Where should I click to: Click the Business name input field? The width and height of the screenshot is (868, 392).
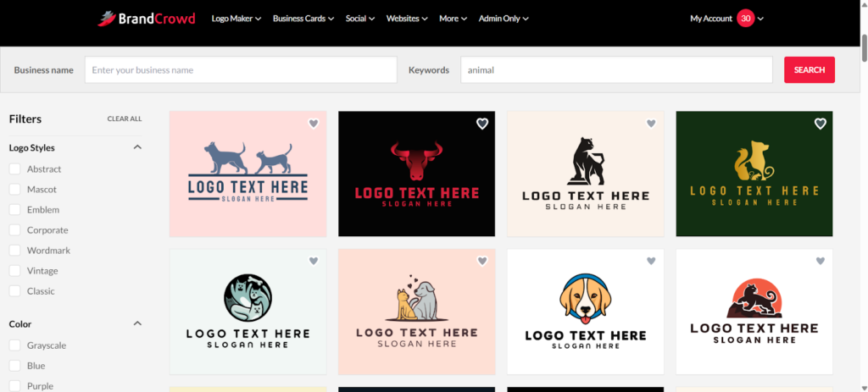241,70
